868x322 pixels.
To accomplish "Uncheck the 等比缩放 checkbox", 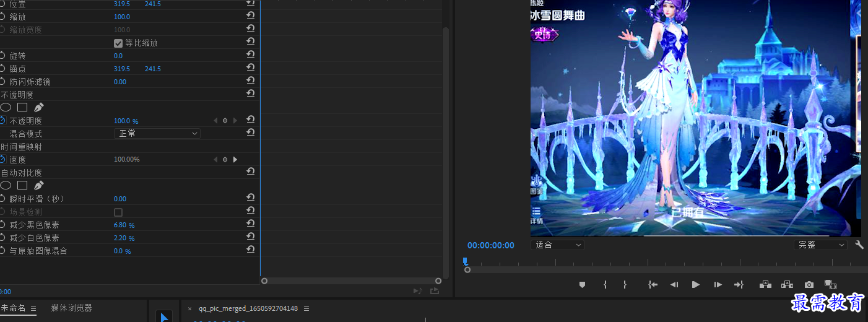I will pos(118,43).
